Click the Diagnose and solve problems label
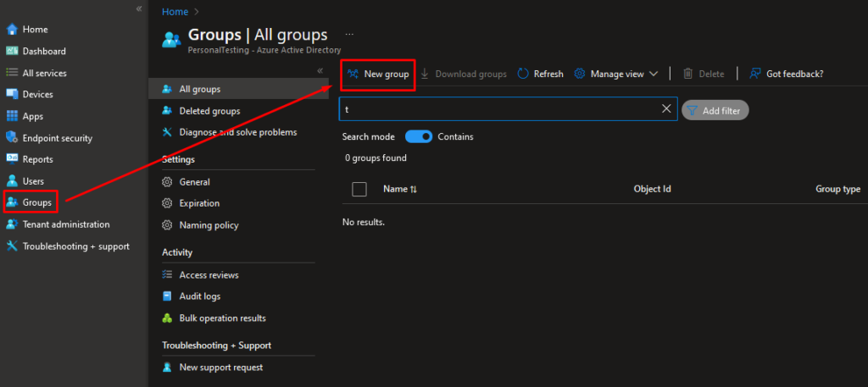Image resolution: width=868 pixels, height=387 pixels. 238,132
